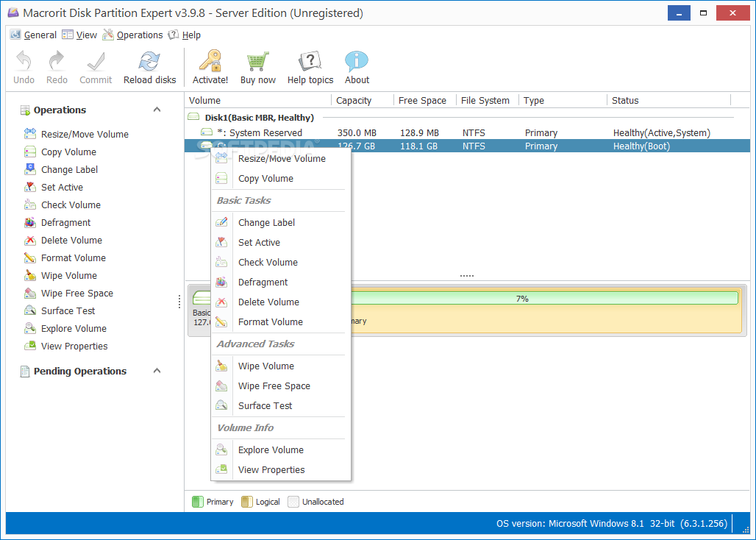Sort by the Type column header

[563, 100]
